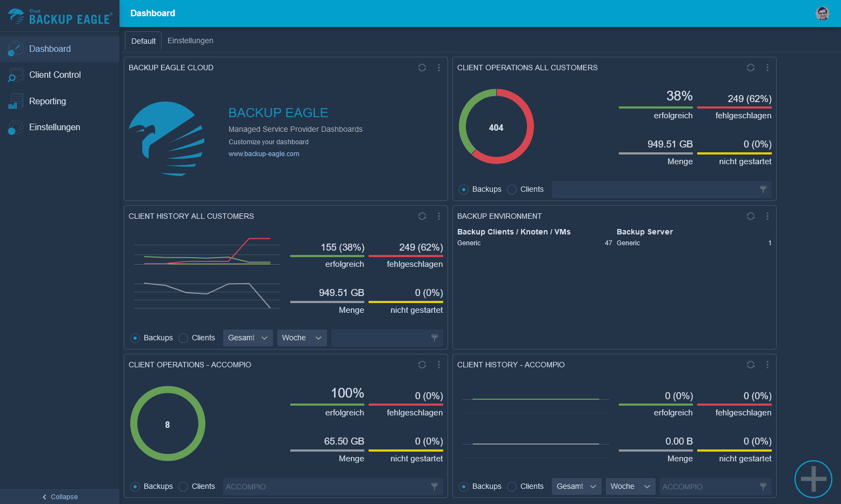
Task: Select Backups radio in Client Operations - ACCOMPIO
Action: click(x=135, y=487)
